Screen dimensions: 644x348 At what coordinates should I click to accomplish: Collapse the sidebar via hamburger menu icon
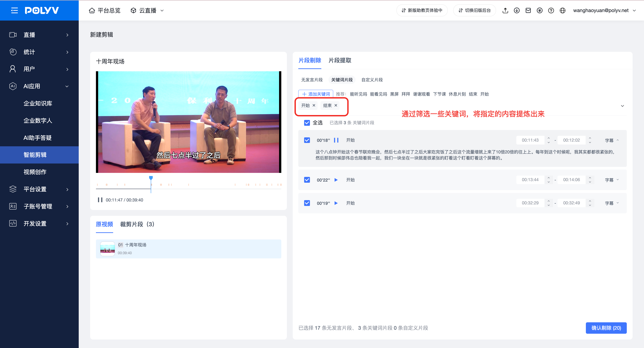[15, 10]
